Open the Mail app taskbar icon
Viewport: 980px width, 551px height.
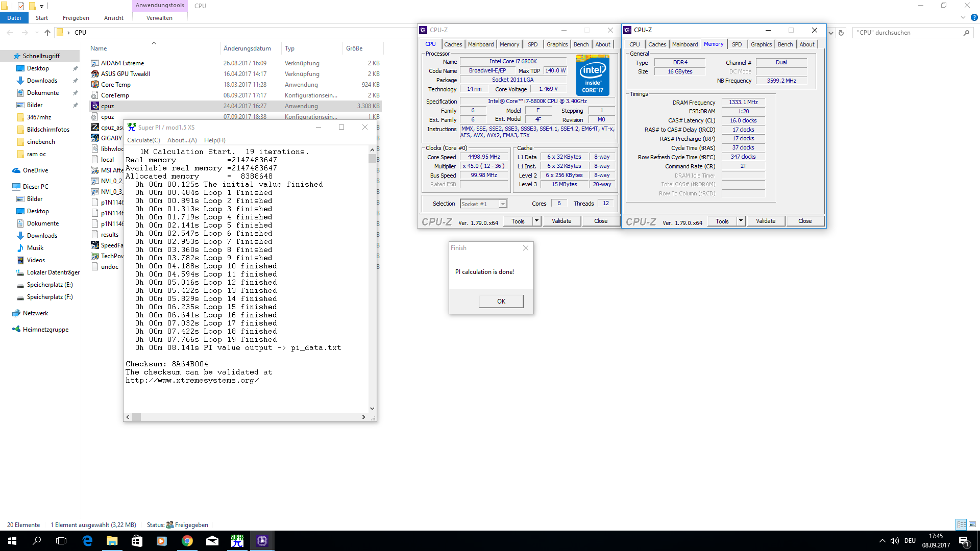(x=212, y=541)
